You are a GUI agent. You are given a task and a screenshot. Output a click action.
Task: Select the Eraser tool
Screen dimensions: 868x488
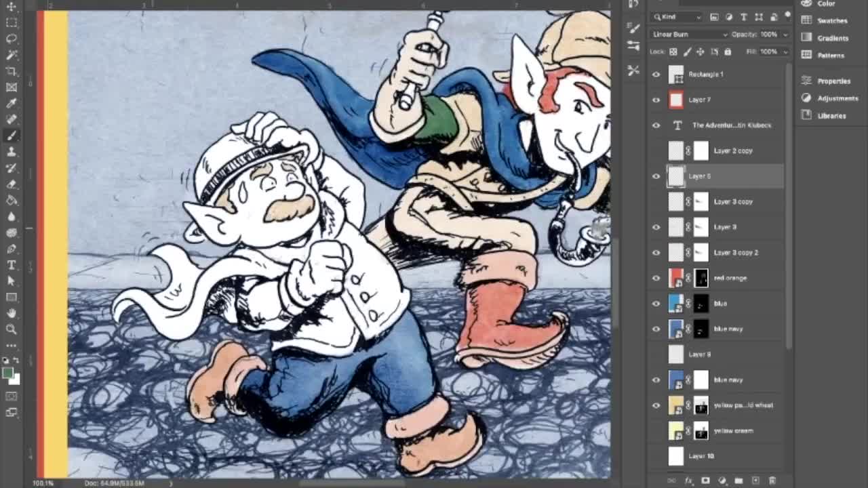[12, 184]
